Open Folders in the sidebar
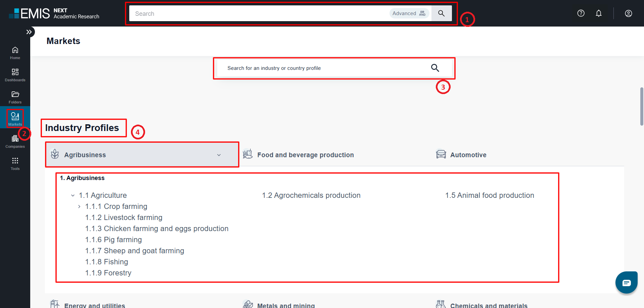The image size is (644, 308). (15, 97)
